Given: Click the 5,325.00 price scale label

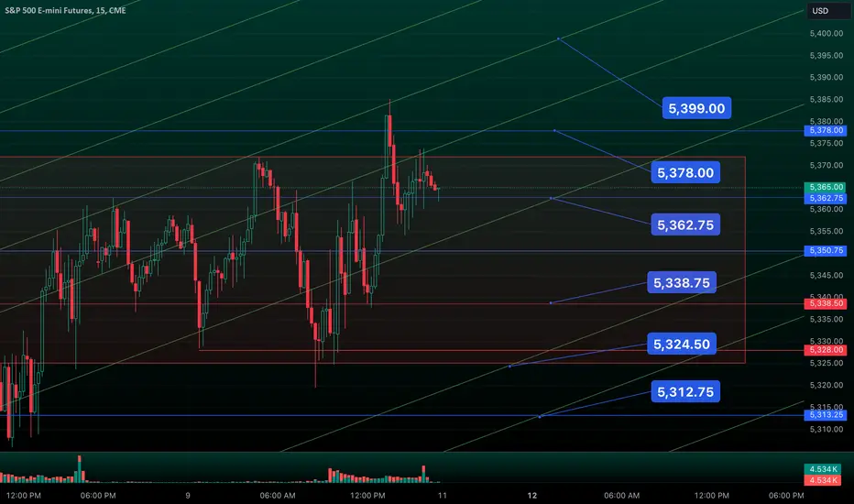Looking at the screenshot, I should click(827, 363).
